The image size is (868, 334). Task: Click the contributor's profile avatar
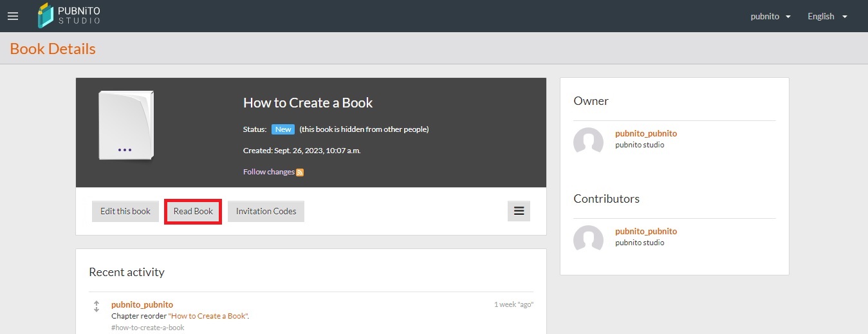[x=588, y=239]
